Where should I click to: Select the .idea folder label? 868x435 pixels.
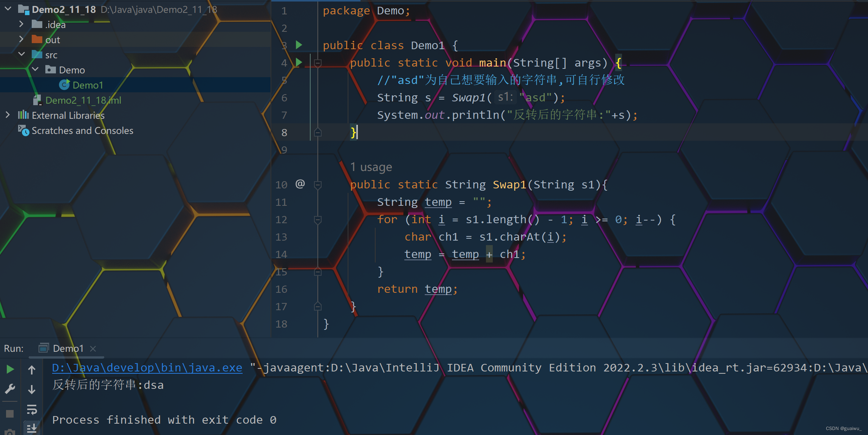click(x=56, y=25)
